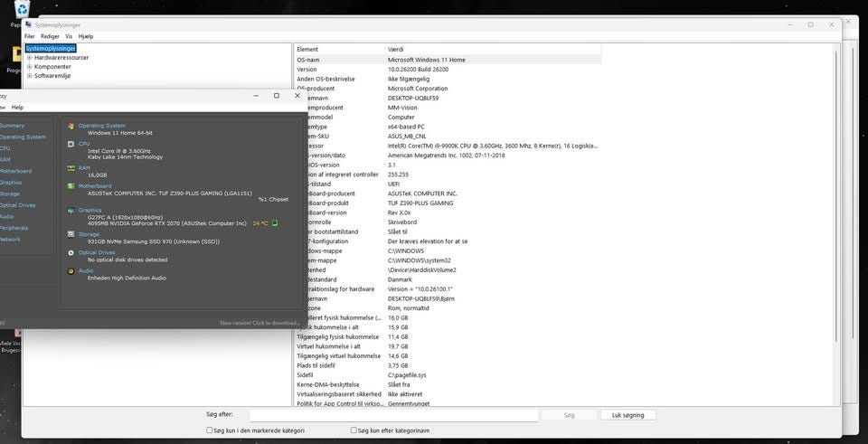Open the Motherboard heading link in Speccy summary

[95, 186]
